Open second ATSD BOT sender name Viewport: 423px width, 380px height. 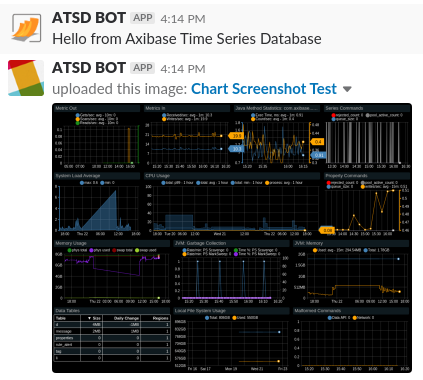coord(89,68)
